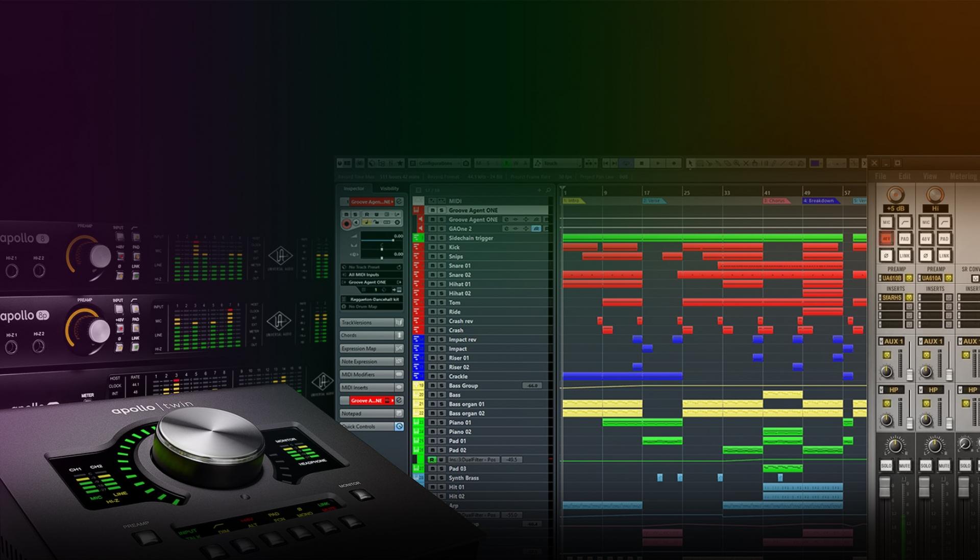
Task: Open the Metering menu in UA Console
Action: click(963, 176)
